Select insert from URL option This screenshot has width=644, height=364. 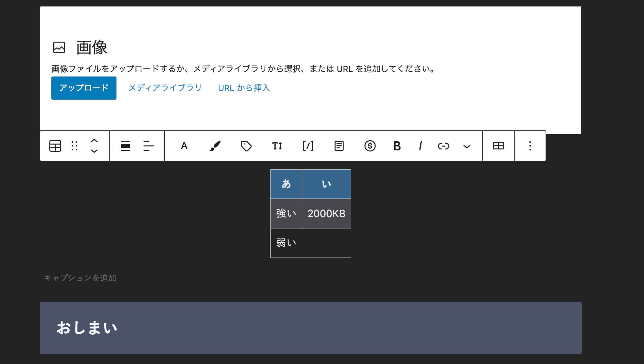point(244,87)
